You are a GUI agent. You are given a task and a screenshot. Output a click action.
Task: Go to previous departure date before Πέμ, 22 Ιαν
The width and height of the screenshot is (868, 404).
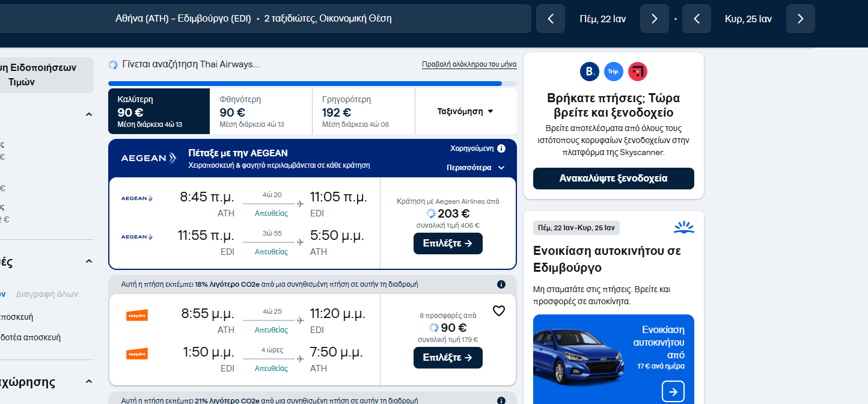pos(551,19)
